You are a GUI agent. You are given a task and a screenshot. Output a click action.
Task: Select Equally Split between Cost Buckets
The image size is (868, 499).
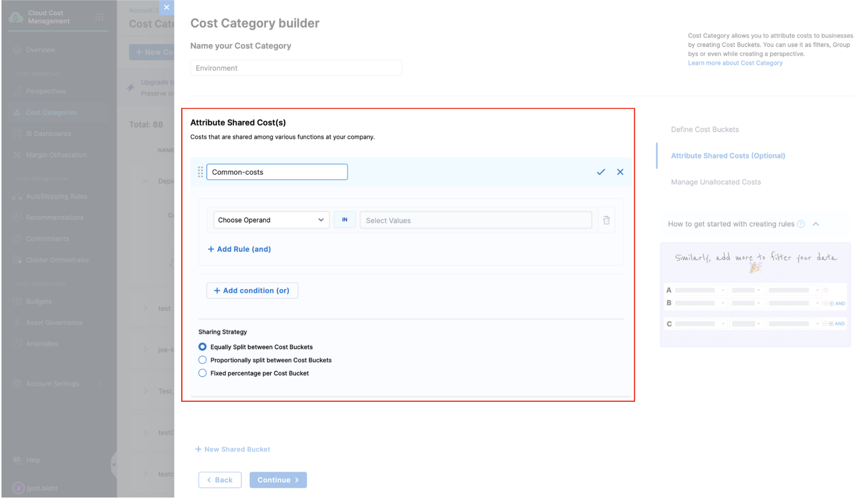pos(203,347)
